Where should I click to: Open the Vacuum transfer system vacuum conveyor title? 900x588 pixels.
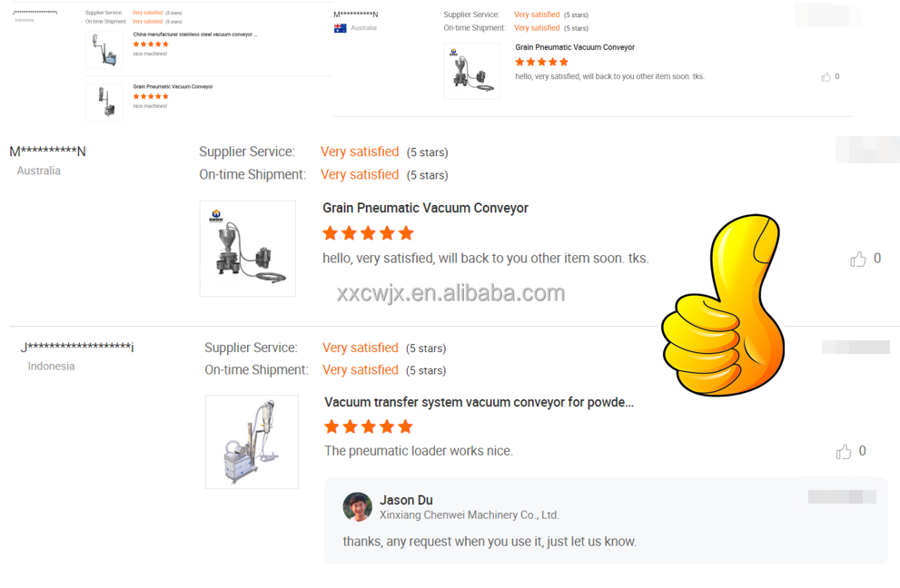(479, 402)
